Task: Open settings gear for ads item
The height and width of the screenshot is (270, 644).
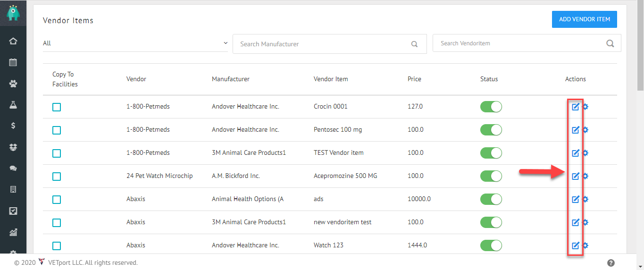Action: 585,199
